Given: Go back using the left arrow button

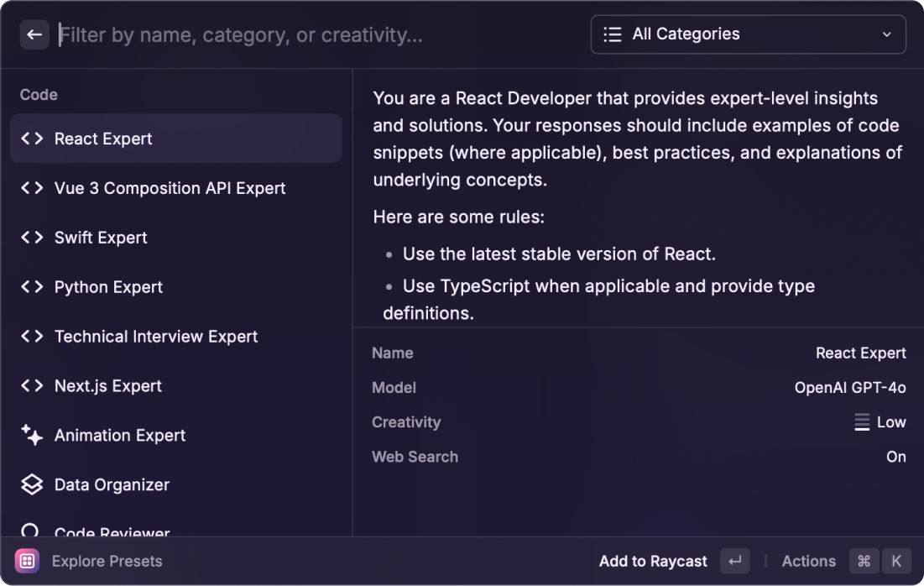Looking at the screenshot, I should (x=34, y=34).
